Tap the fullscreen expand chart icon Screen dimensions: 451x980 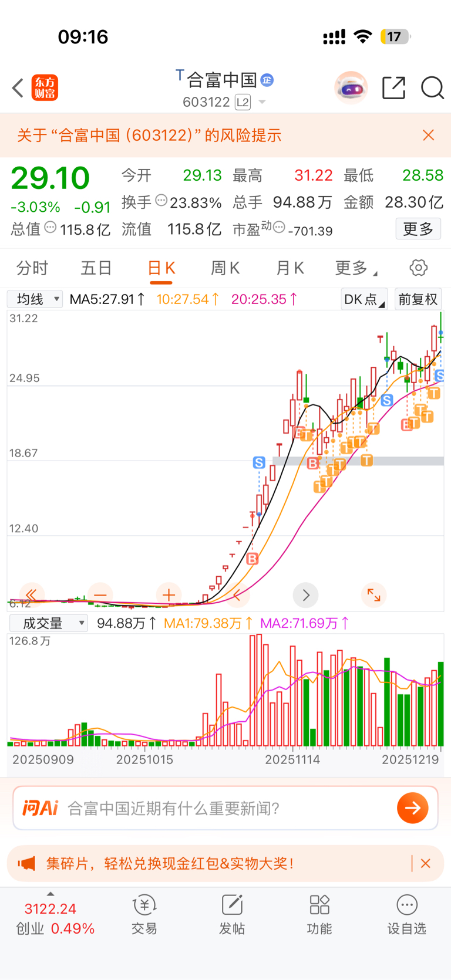pyautogui.click(x=373, y=595)
